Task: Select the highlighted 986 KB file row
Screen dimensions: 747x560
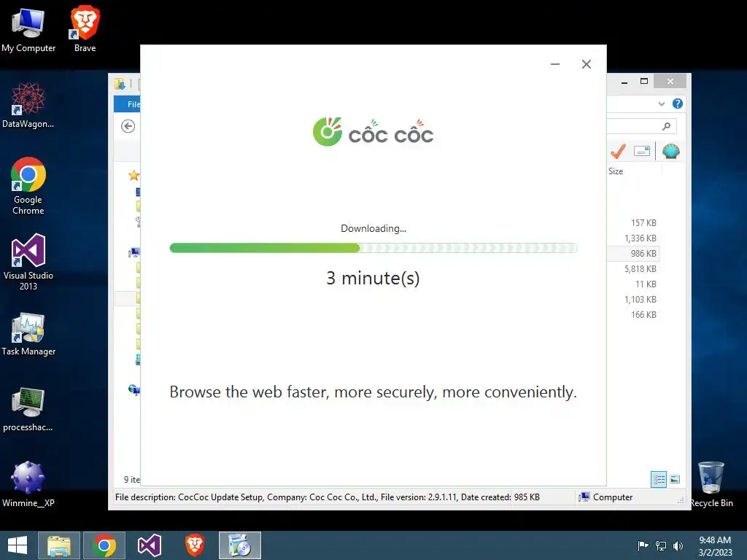Action: [633, 253]
